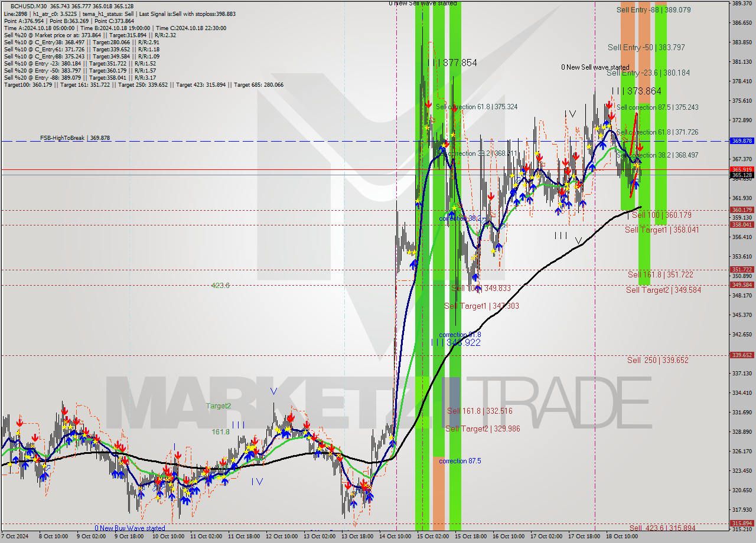Viewport: 756px width, 543px height.
Task: Click the 7 Oct 2024 time axis label
Action: [x=16, y=537]
